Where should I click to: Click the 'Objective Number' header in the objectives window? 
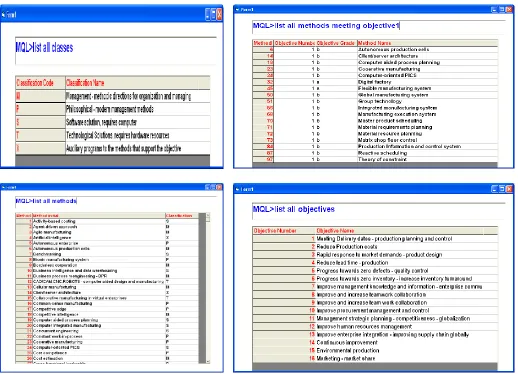pyautogui.click(x=284, y=231)
